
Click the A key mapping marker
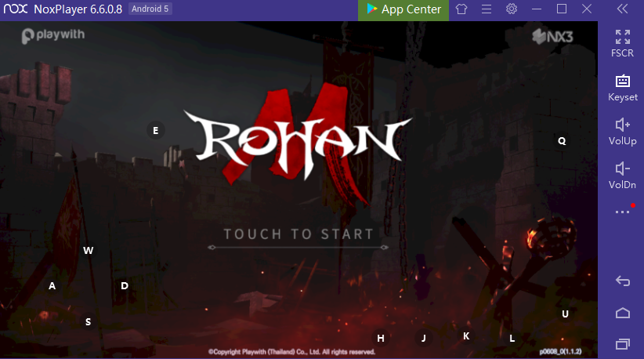tap(52, 286)
